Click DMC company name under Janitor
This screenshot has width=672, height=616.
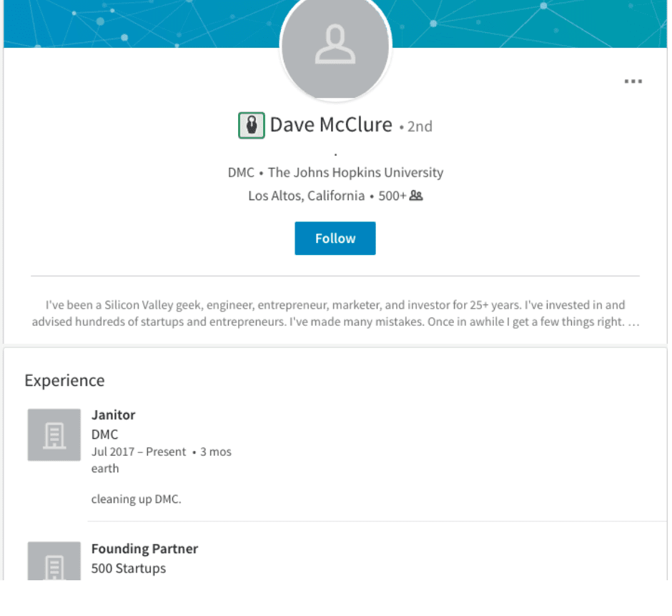(x=104, y=434)
